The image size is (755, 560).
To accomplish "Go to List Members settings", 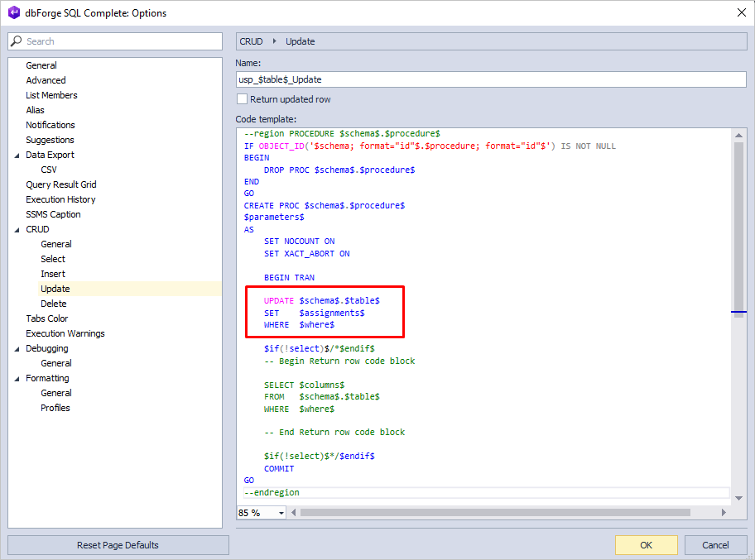I will point(51,95).
